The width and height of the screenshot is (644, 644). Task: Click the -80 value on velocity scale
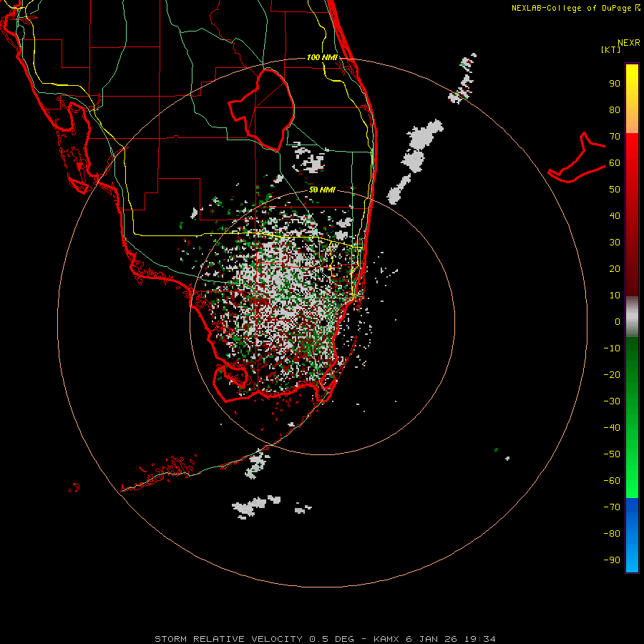[612, 534]
